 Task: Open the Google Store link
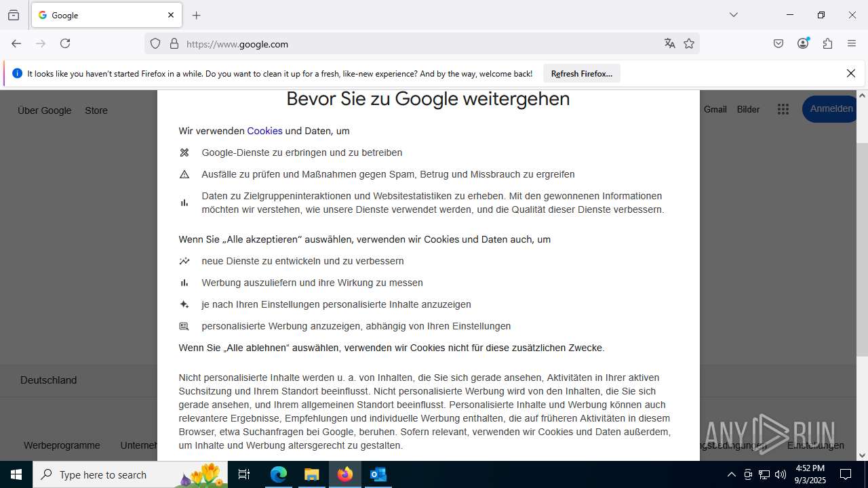tap(96, 110)
